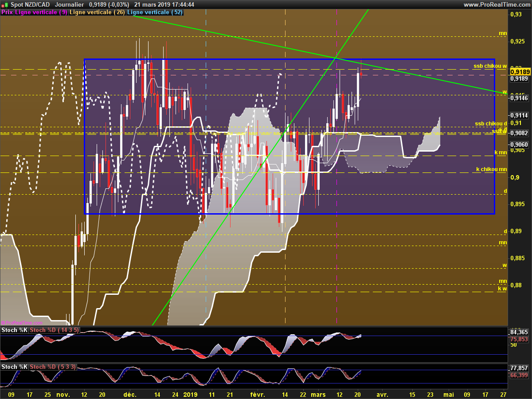Open Ligne verticale (9) indicator label
The image size is (532, 399).
coord(41,12)
